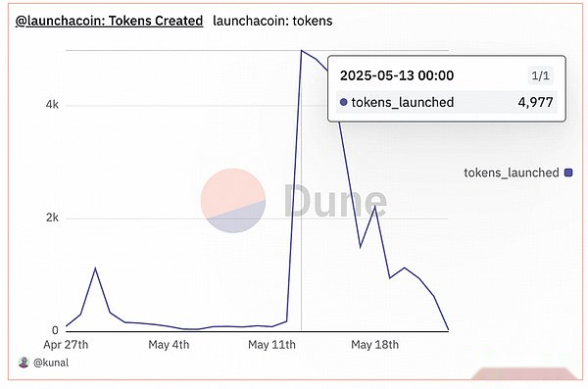Select the tokens_launched row in the tooltip
The image size is (588, 389).
coord(446,102)
